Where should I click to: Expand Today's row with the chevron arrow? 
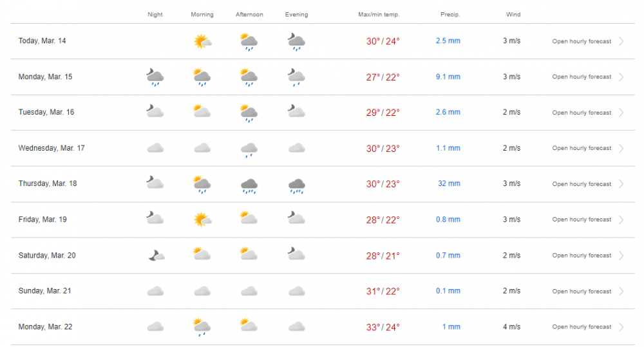pos(621,41)
